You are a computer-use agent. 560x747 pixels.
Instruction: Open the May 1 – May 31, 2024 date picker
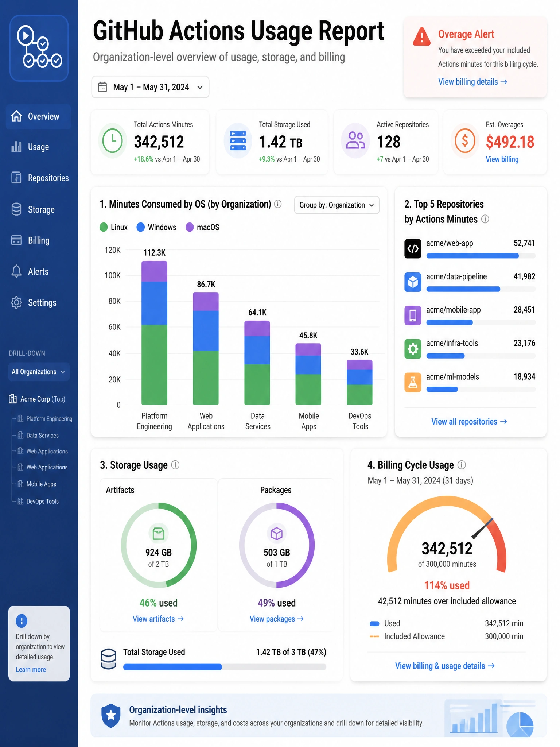pyautogui.click(x=150, y=87)
